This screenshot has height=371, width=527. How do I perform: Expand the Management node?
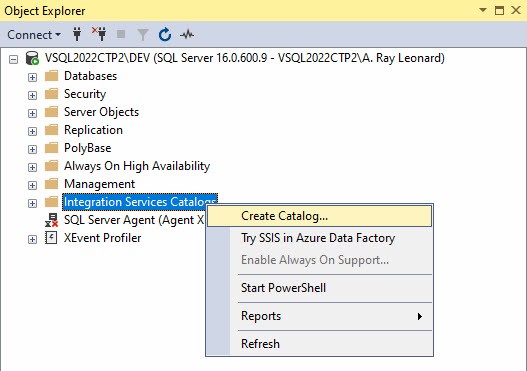tap(32, 186)
